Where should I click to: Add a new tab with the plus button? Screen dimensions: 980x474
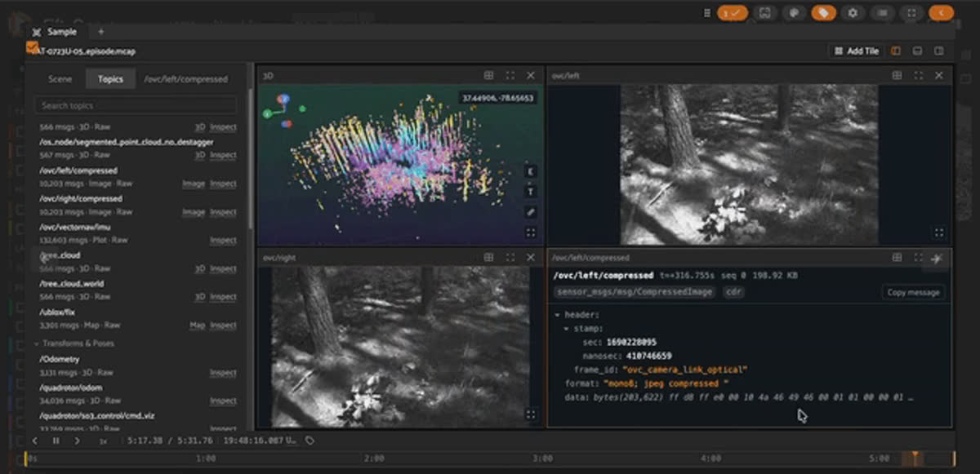click(100, 32)
